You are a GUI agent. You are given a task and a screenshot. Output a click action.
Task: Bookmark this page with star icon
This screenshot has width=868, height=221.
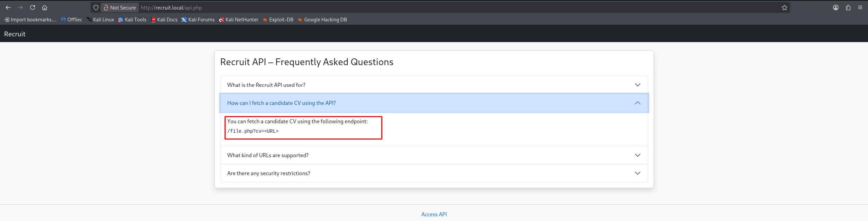pyautogui.click(x=784, y=7)
